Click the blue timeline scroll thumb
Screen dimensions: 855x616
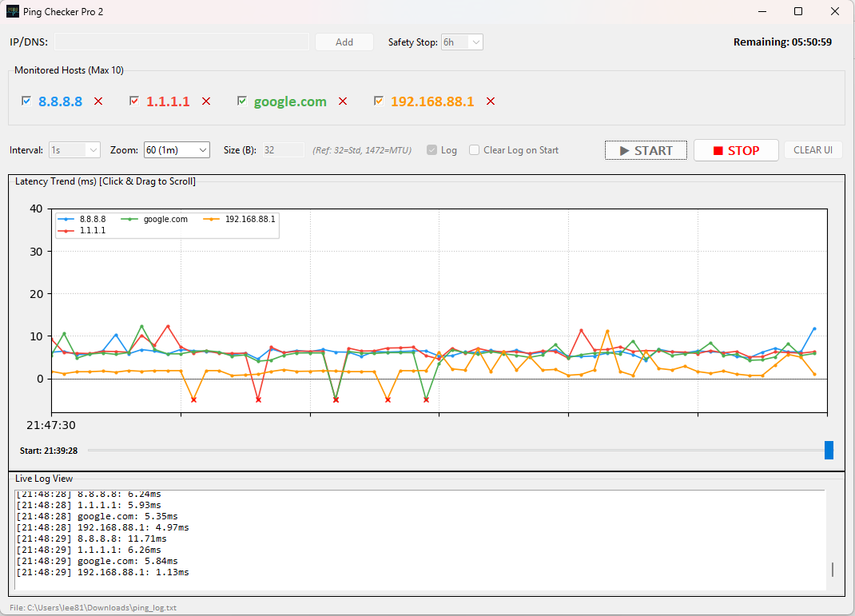(829, 450)
